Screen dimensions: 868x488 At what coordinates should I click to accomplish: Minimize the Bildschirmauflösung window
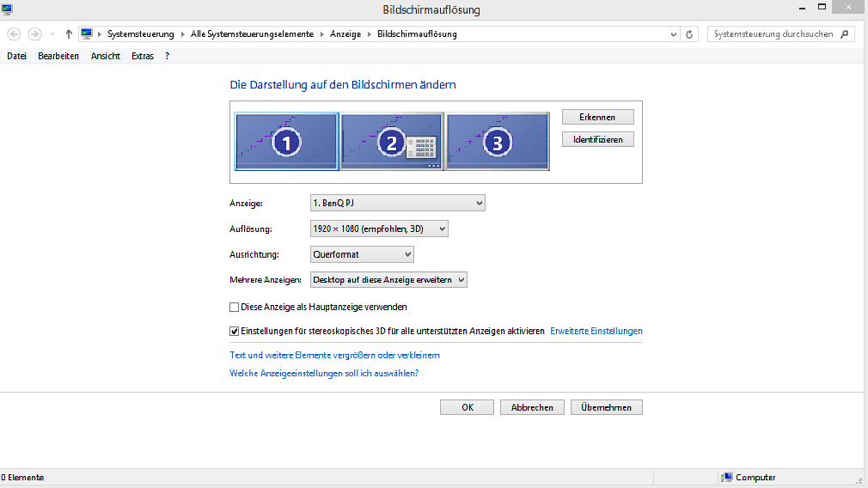coord(802,8)
